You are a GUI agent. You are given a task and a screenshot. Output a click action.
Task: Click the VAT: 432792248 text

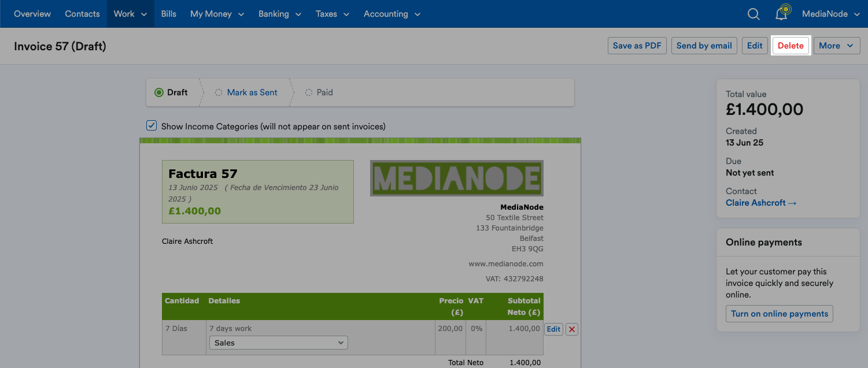click(x=515, y=279)
